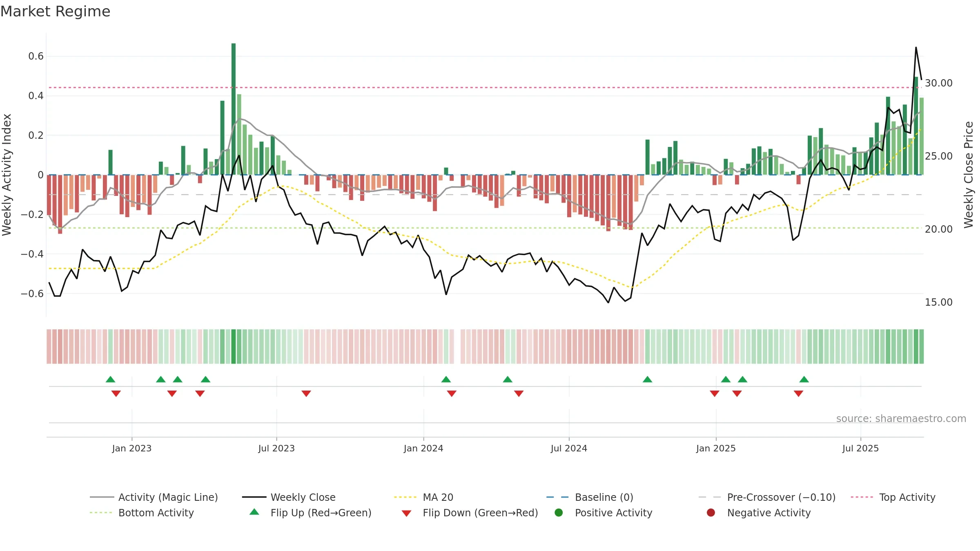The height and width of the screenshot is (551, 980).
Task: Click the −0.6 tick on left axis
Action: click(32, 294)
